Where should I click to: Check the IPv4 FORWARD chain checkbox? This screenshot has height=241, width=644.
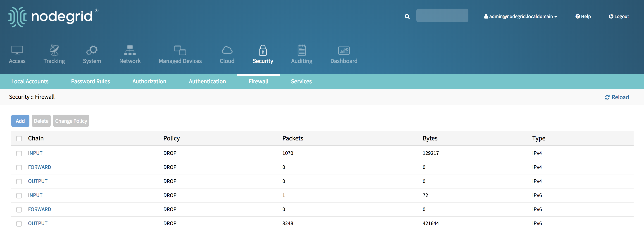(x=19, y=167)
